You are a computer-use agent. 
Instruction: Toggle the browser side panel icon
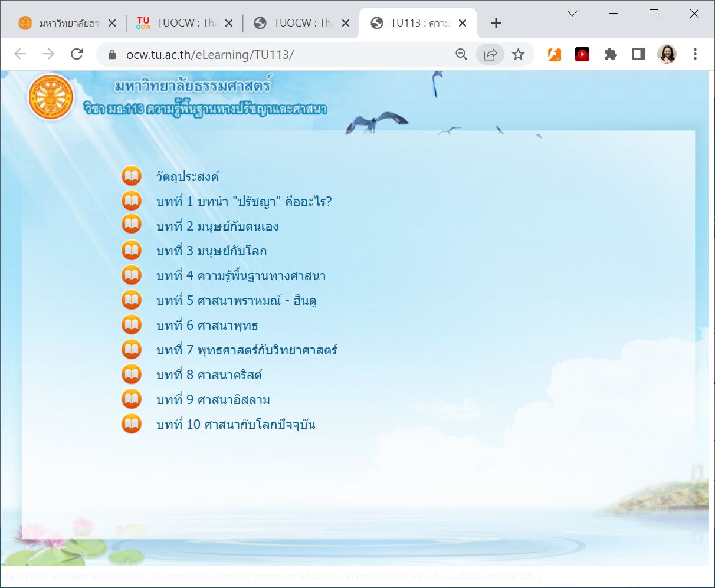pos(638,54)
